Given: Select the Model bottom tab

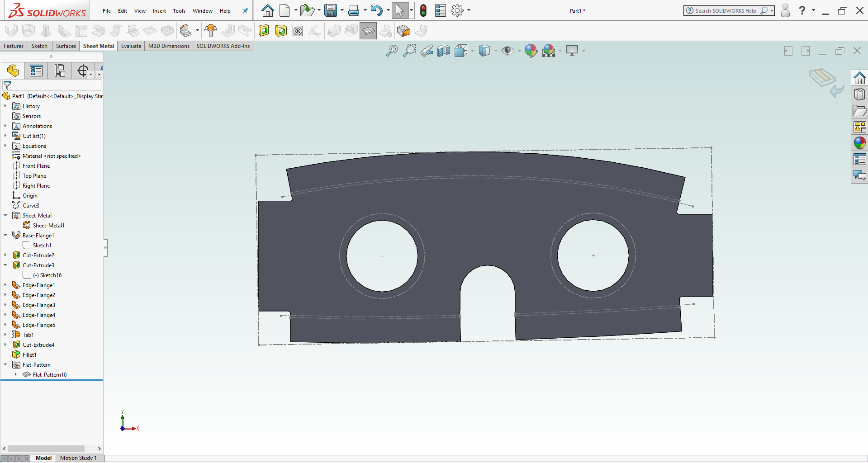Looking at the screenshot, I should pyautogui.click(x=43, y=458).
